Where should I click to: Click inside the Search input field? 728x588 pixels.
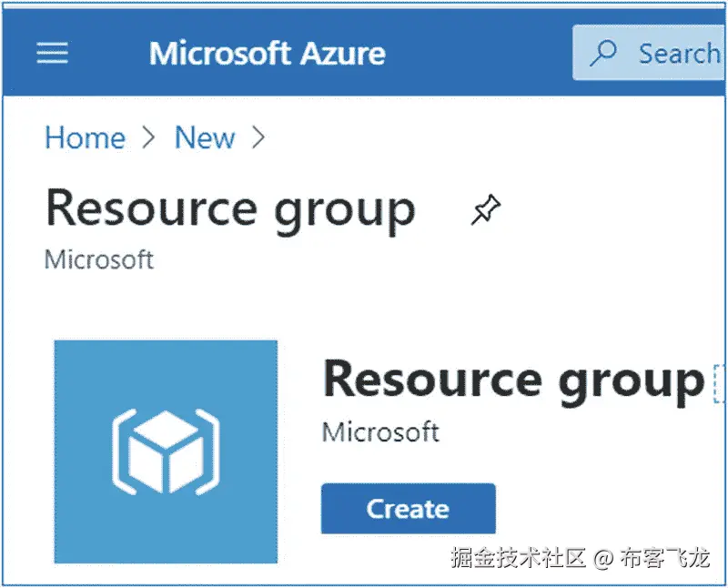678,54
